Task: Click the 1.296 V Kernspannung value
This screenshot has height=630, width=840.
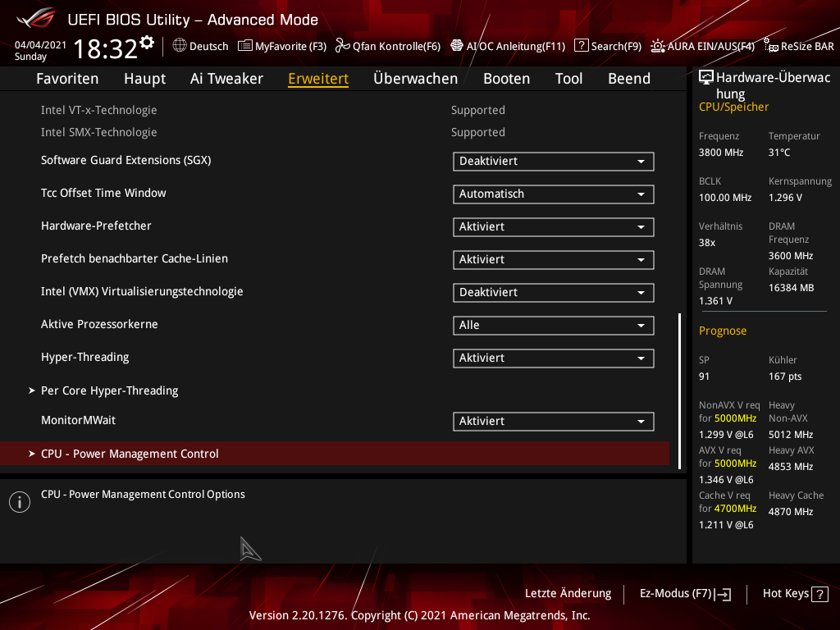Action: tap(785, 198)
